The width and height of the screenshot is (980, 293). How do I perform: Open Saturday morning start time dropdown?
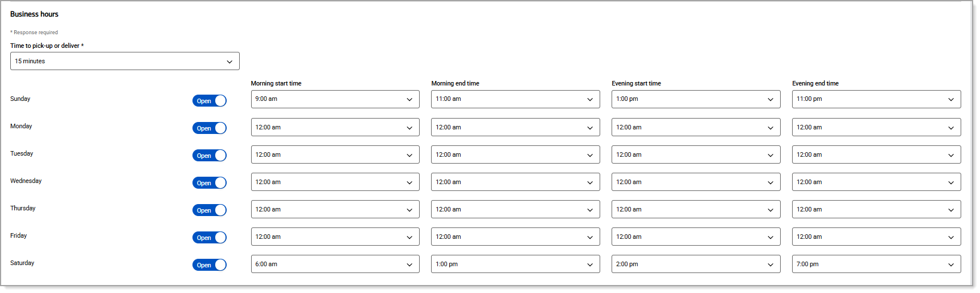[335, 264]
